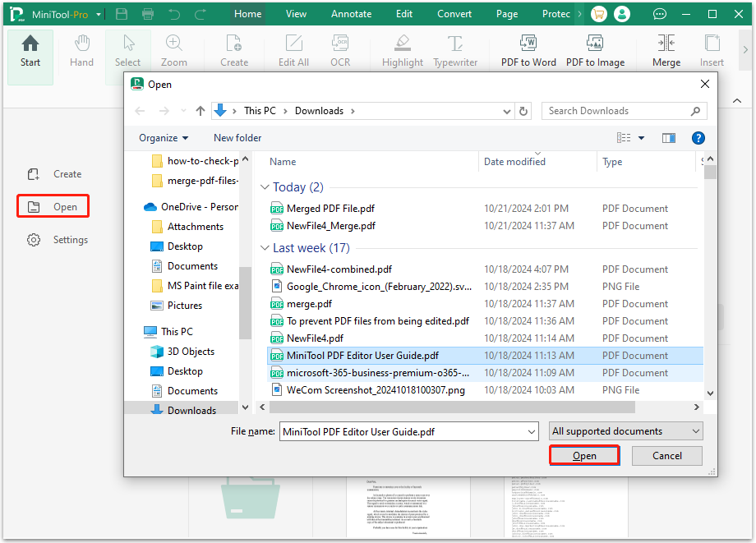Open the feedback chat bubble icon
Viewport: 756px width, 543px height.
[x=659, y=14]
